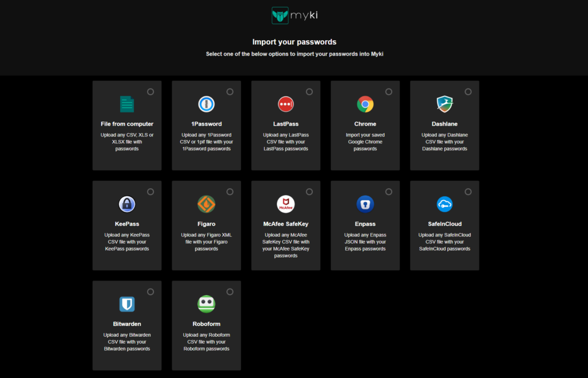The height and width of the screenshot is (378, 588).
Task: Click the Bitwarden shield icon
Action: (127, 304)
